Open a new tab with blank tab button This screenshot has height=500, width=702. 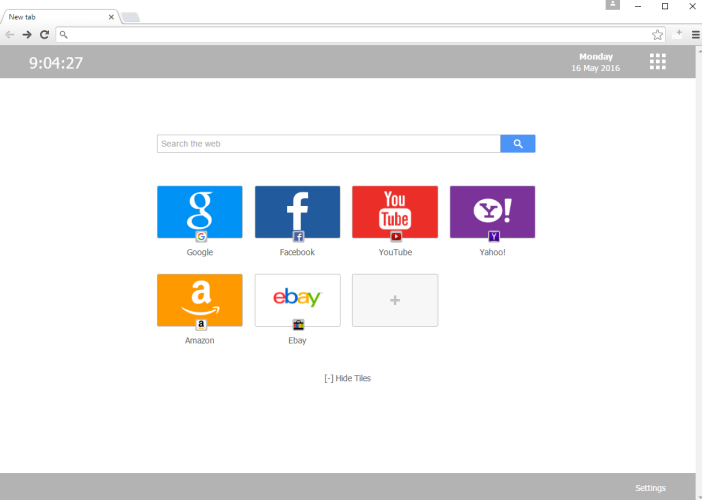click(130, 17)
